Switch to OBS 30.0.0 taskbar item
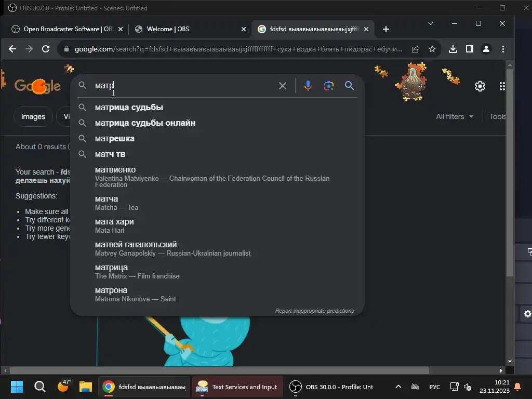The image size is (532, 399). (x=331, y=387)
